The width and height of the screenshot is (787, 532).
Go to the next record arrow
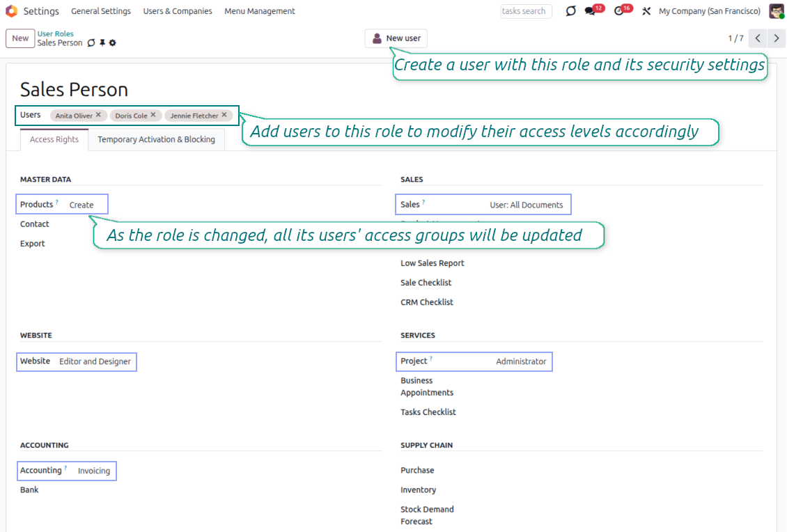coord(776,38)
